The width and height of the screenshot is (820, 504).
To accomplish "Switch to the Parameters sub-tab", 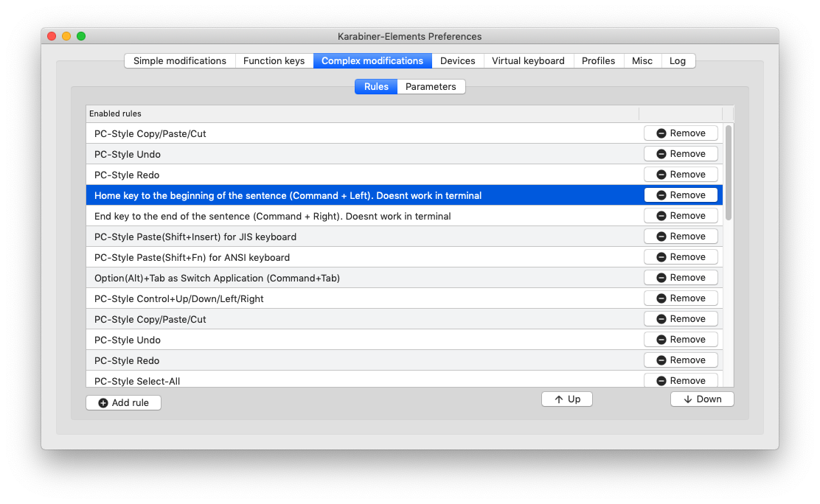I will 431,86.
